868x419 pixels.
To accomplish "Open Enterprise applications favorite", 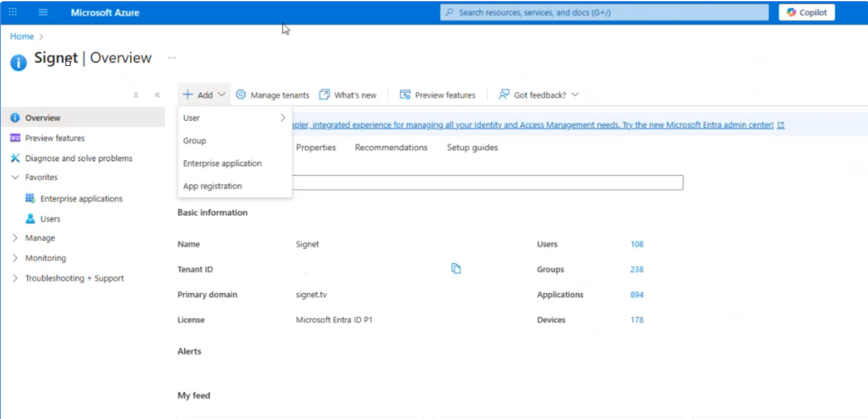I will click(81, 199).
